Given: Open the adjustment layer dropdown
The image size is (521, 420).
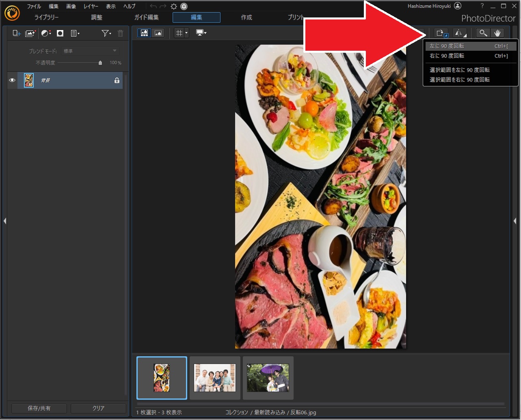Looking at the screenshot, I should click(x=46, y=33).
